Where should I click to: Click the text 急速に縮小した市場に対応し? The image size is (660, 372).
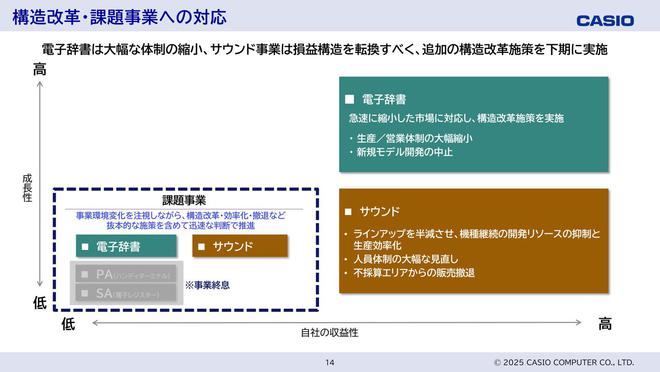coord(456,118)
